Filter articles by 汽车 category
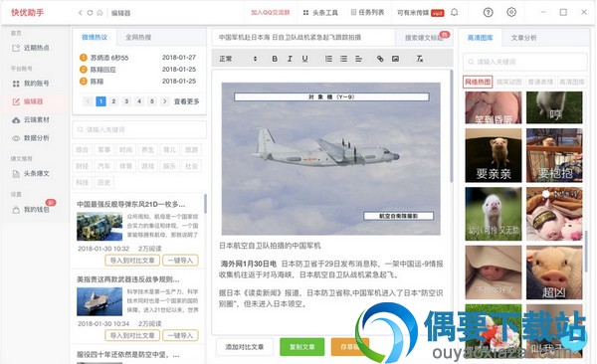This screenshot has width=597, height=364. pyautogui.click(x=103, y=166)
